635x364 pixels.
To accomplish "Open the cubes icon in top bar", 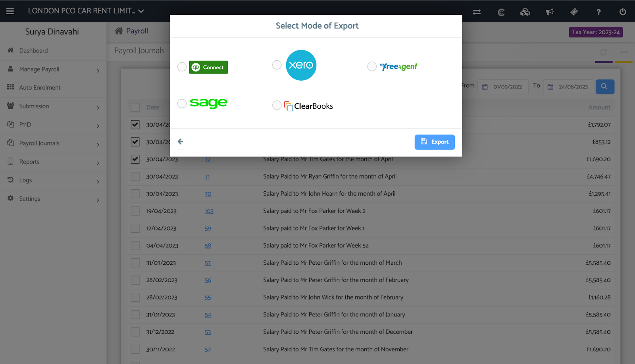I will point(525,12).
